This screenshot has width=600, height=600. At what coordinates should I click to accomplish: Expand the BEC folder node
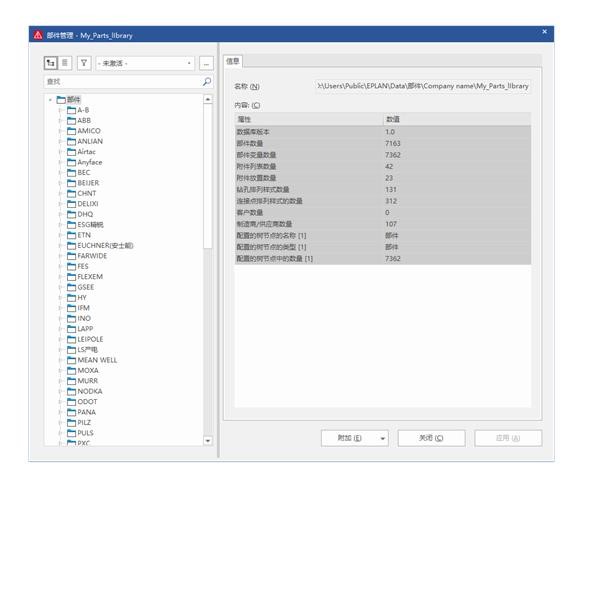60,173
